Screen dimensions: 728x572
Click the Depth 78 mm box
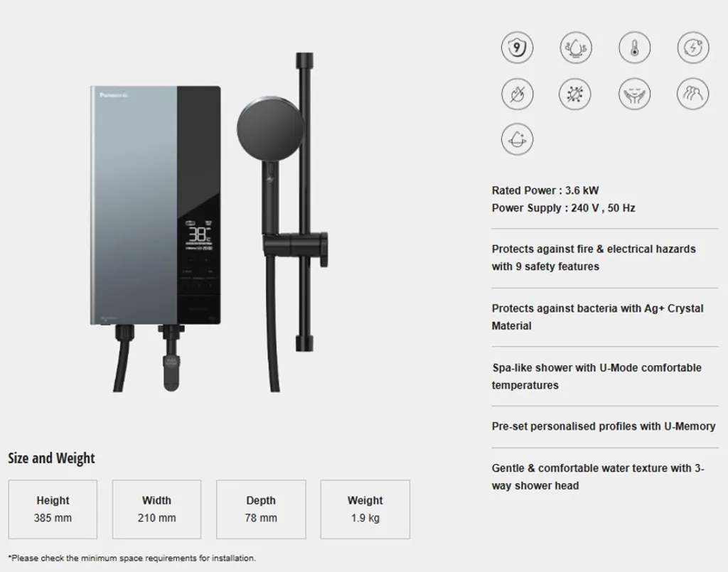pos(261,509)
